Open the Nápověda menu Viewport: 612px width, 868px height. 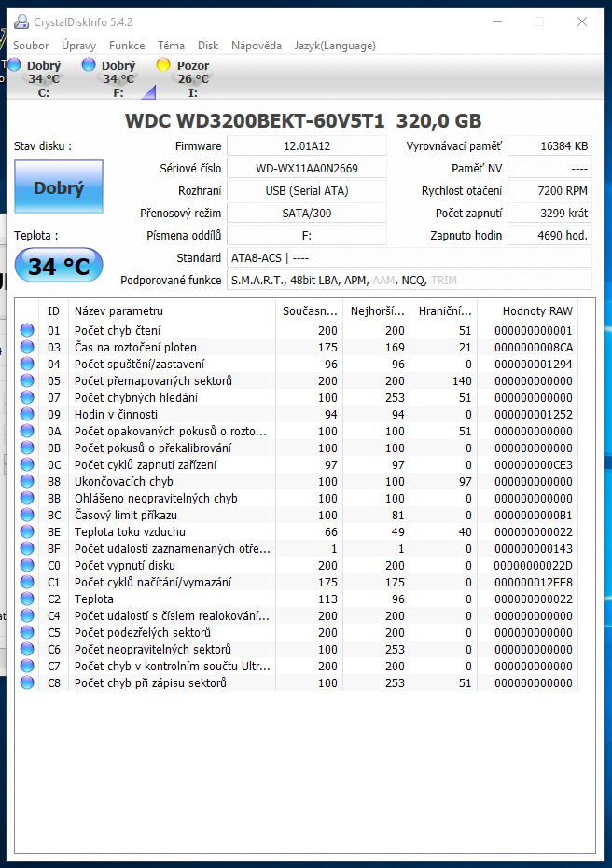click(257, 46)
